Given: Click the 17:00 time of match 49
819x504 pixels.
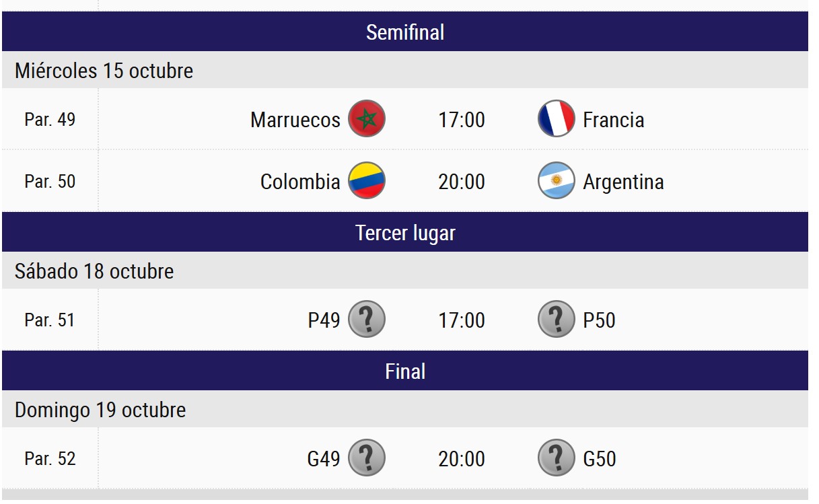Looking at the screenshot, I should tap(462, 120).
